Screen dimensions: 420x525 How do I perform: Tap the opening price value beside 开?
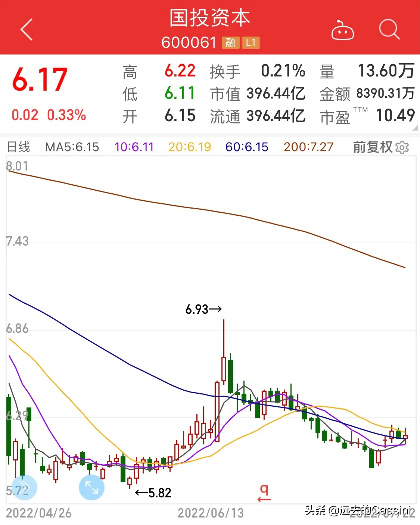[180, 116]
